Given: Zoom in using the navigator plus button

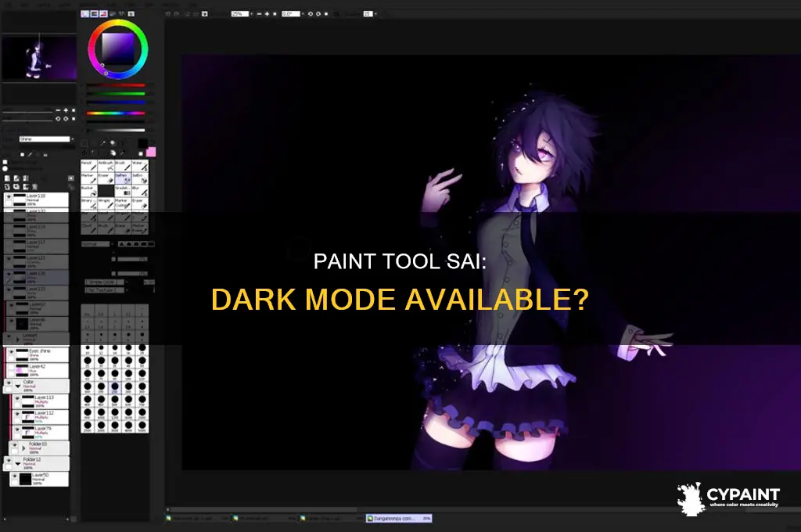Looking at the screenshot, I should click(x=66, y=110).
